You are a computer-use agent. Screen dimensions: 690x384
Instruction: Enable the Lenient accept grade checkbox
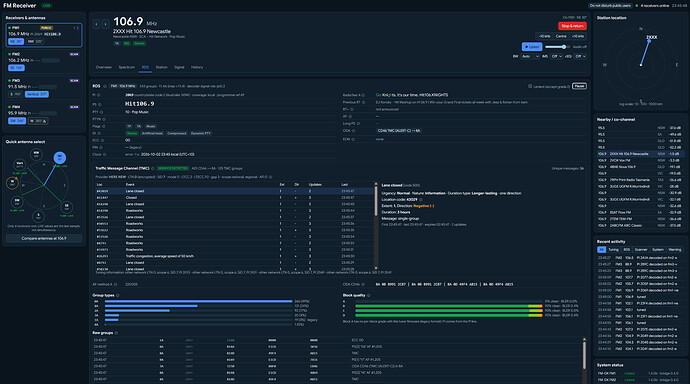click(x=530, y=86)
